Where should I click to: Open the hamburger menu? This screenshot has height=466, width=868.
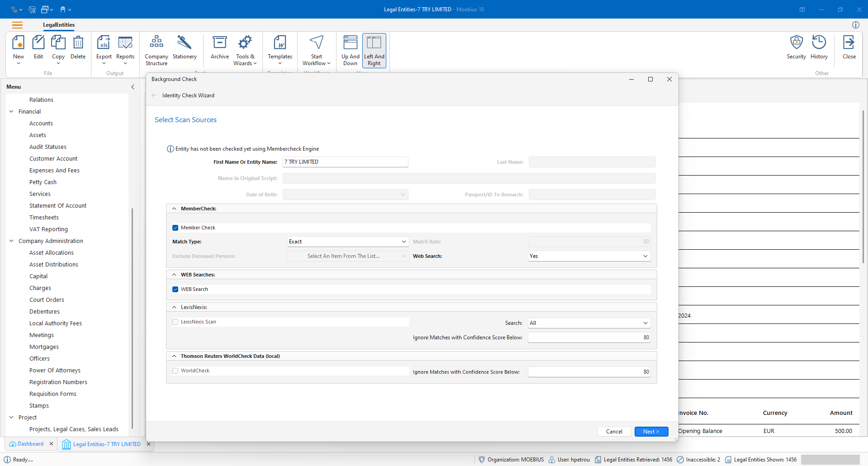(x=18, y=25)
